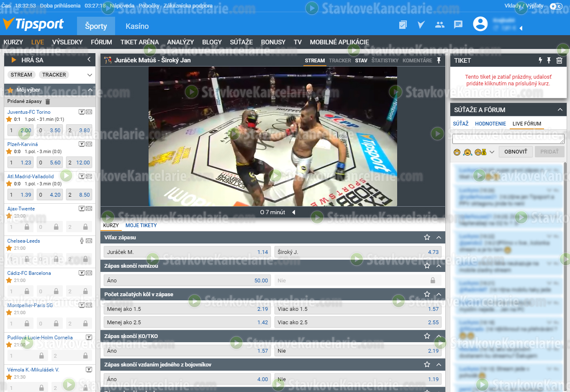Viewport: 570px width, 392px height.
Task: Favorite the Zápas skončí KO/TKO market star
Action: [427, 336]
